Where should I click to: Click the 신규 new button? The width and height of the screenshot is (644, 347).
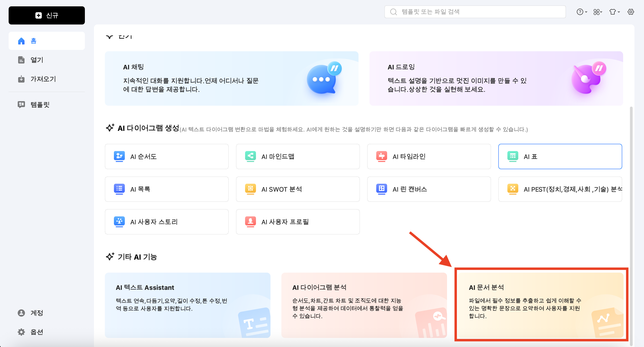click(47, 15)
